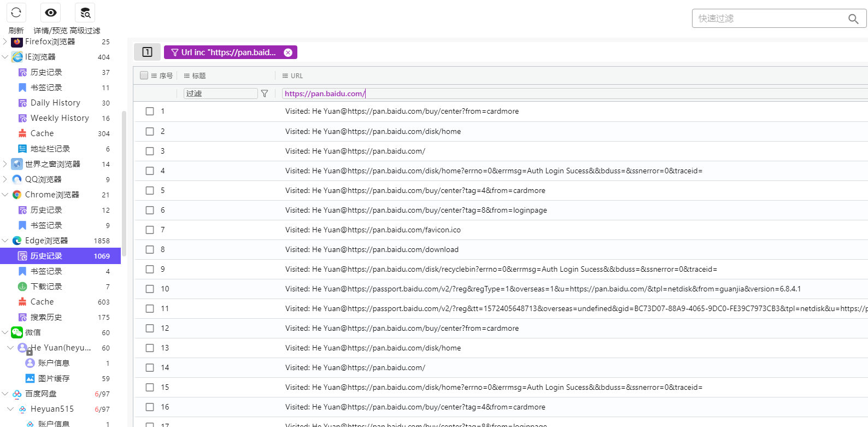Click the Chrome 书签记录 bookmark icon (9)
Screen dimensions: 868x427
point(22,225)
